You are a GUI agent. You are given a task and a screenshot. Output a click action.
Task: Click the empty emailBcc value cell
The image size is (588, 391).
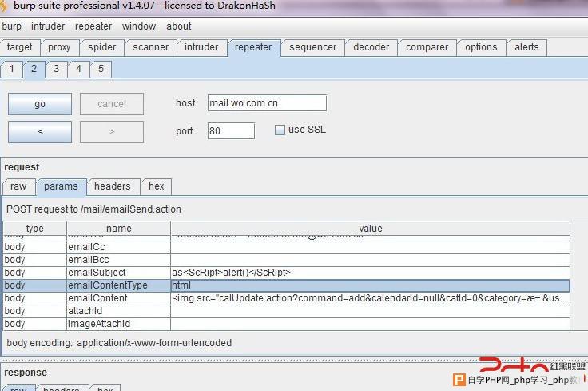371,260
